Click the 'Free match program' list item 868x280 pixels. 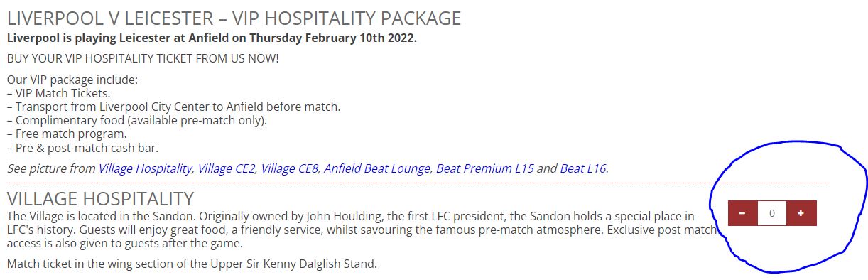click(67, 134)
